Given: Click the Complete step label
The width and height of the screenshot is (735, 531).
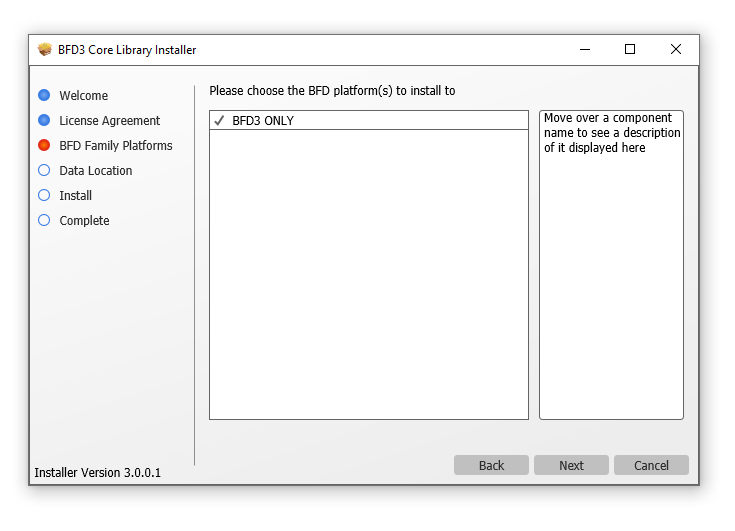Looking at the screenshot, I should tap(84, 221).
